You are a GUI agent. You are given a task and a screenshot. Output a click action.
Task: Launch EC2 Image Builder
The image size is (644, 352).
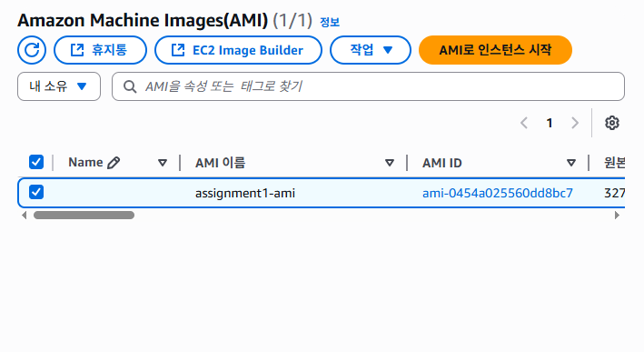pos(238,50)
